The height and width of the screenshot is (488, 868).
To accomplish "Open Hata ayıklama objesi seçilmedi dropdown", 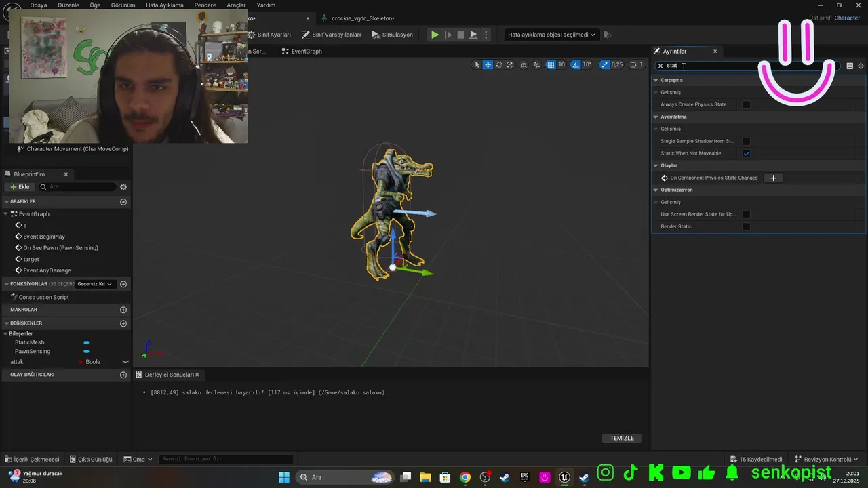I will (551, 35).
